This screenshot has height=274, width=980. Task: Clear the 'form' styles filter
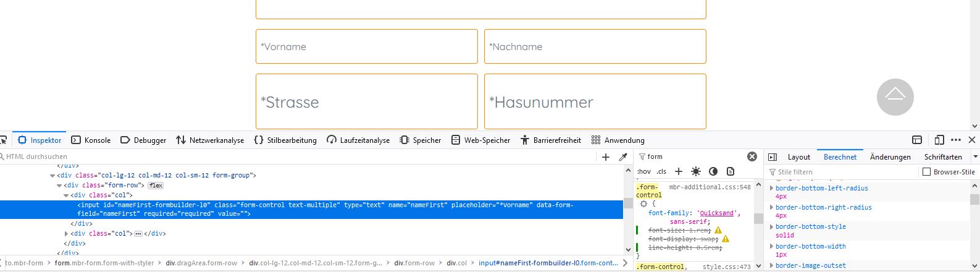tap(752, 157)
